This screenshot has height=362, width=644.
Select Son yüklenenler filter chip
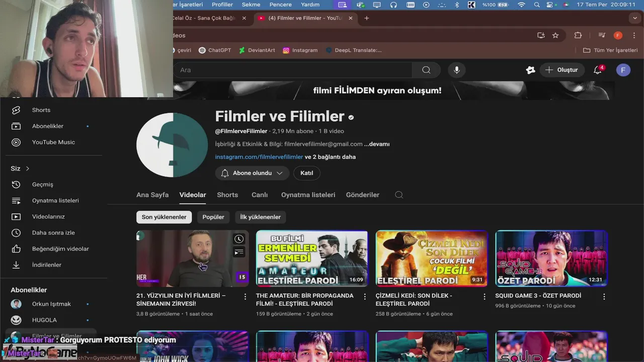(164, 217)
